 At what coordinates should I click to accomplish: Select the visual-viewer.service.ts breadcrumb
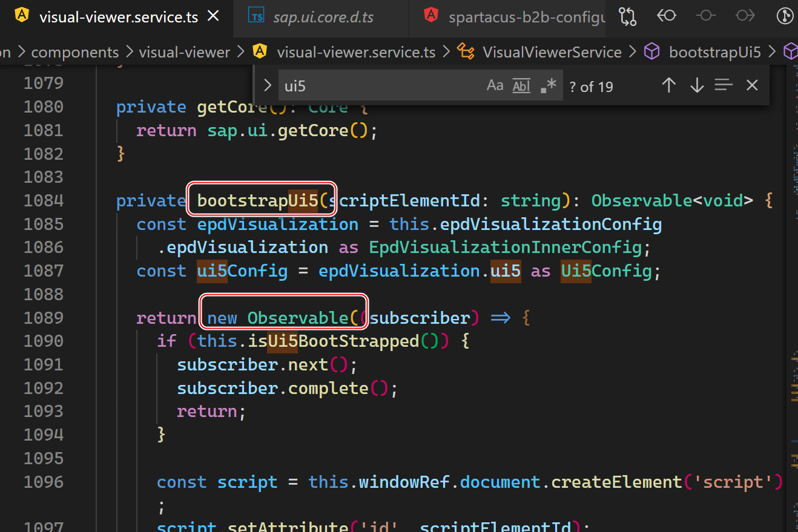click(x=356, y=53)
